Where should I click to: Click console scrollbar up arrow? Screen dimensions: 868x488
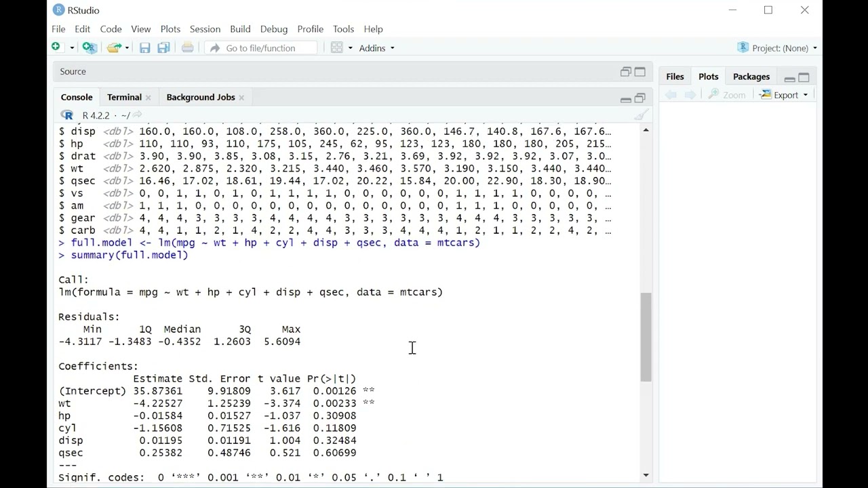(646, 130)
